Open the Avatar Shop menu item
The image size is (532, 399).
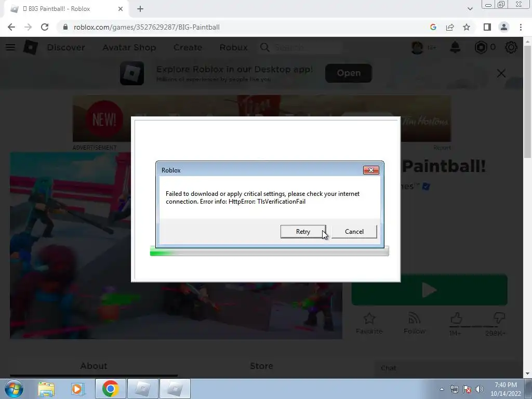[129, 47]
